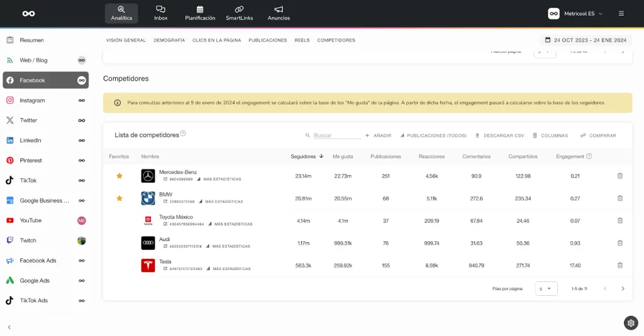Go to next page of competitors
The image size is (644, 336).
pyautogui.click(x=623, y=289)
